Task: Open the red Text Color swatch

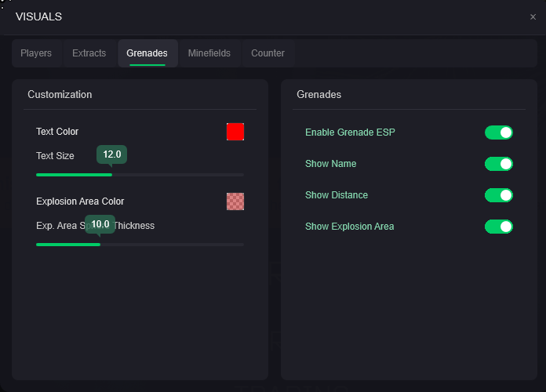Action: click(235, 132)
